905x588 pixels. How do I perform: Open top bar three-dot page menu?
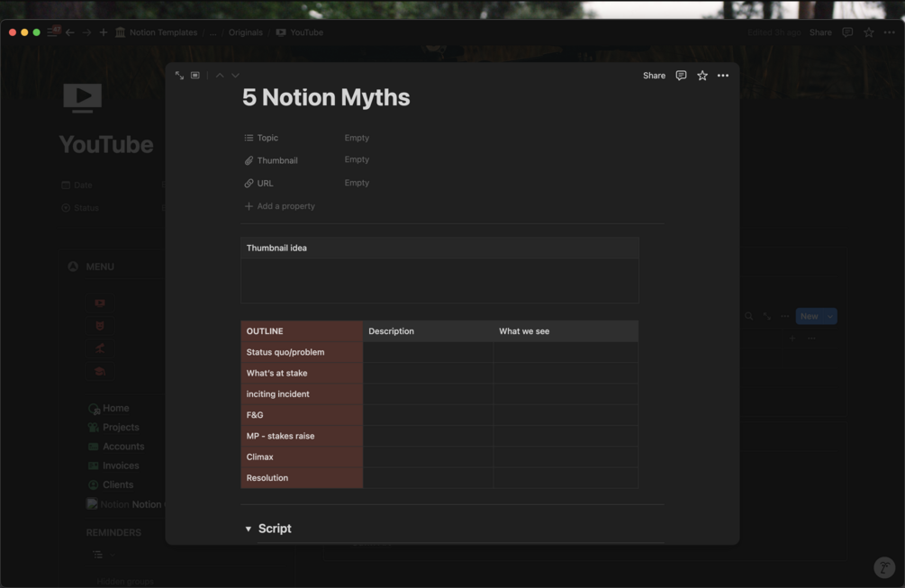pos(890,32)
